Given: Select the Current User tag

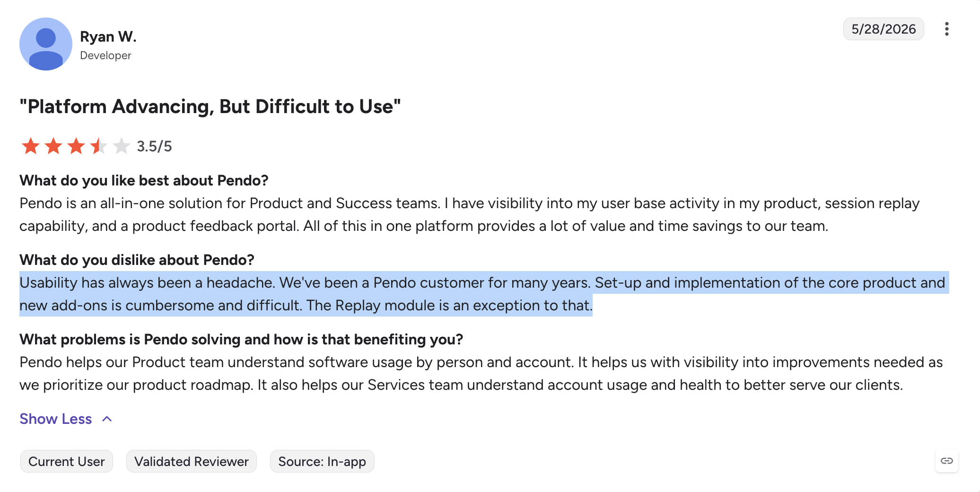Looking at the screenshot, I should click(x=67, y=461).
